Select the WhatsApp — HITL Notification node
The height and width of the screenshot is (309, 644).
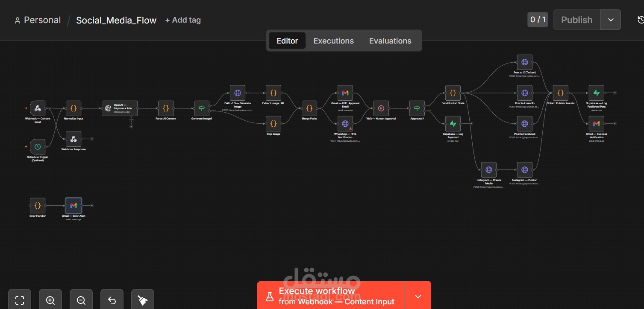(x=345, y=123)
